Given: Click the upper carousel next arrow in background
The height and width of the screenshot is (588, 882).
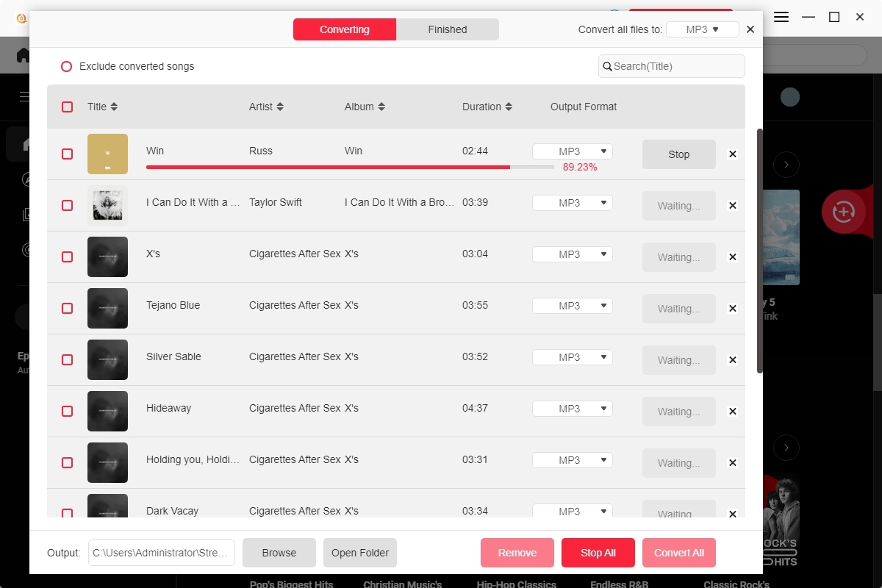Looking at the screenshot, I should pos(786,165).
